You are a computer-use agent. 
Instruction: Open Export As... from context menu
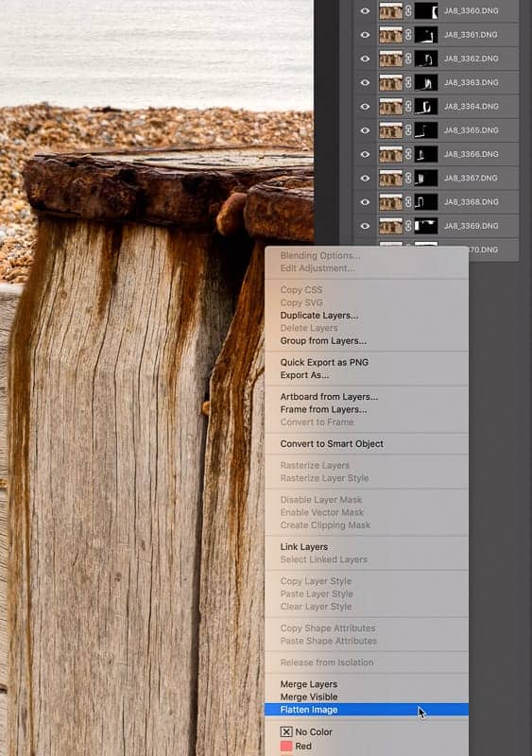pyautogui.click(x=304, y=374)
